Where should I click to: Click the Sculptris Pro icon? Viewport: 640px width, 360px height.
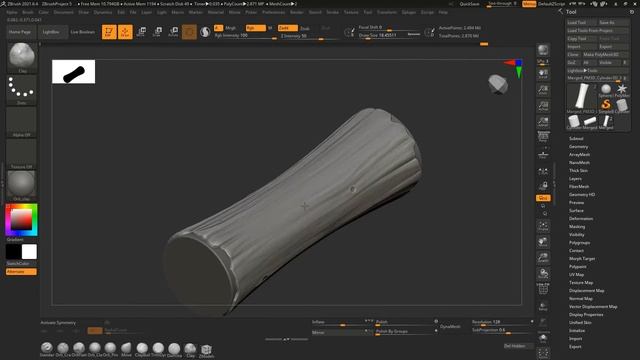pyautogui.click(x=205, y=32)
